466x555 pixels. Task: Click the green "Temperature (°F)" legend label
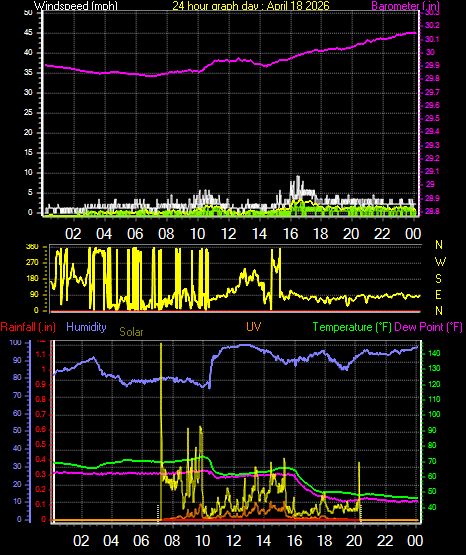click(x=352, y=327)
